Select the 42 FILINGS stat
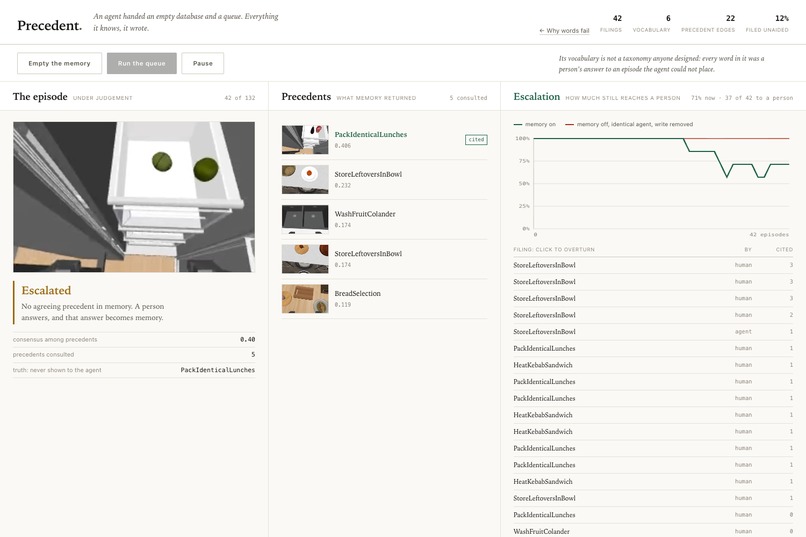This screenshot has width=806, height=537. pos(611,24)
